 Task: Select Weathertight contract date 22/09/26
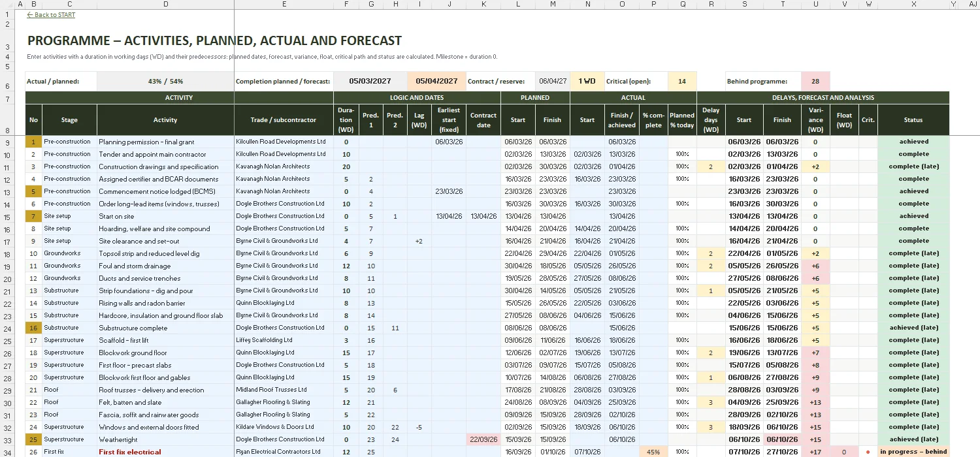(x=483, y=439)
